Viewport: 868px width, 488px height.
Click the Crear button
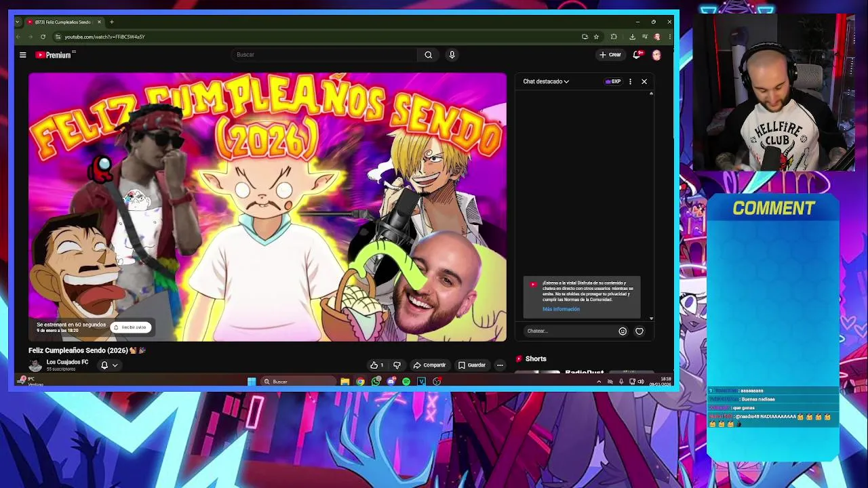coord(610,55)
